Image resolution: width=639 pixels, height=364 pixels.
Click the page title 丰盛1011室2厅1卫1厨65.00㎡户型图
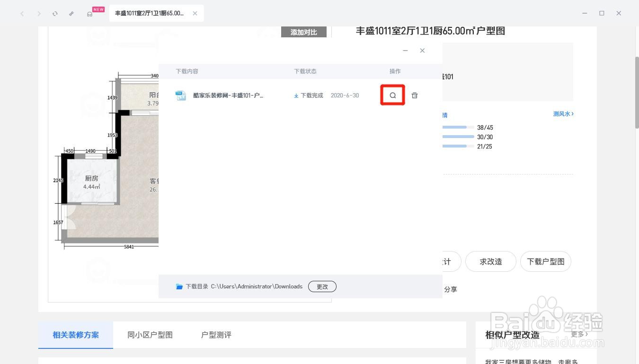coord(430,31)
